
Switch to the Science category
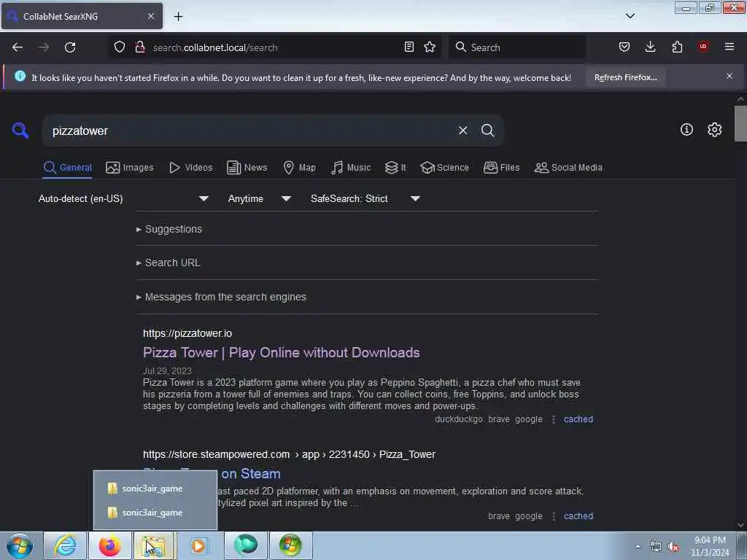pyautogui.click(x=444, y=168)
